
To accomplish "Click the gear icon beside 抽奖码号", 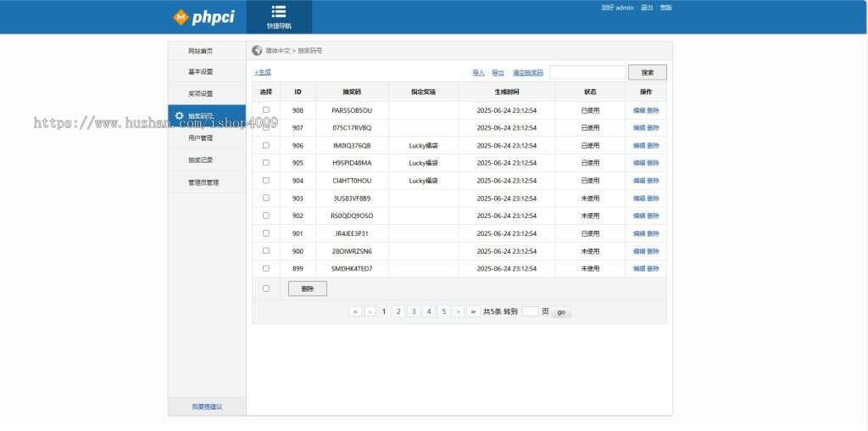I will [179, 115].
